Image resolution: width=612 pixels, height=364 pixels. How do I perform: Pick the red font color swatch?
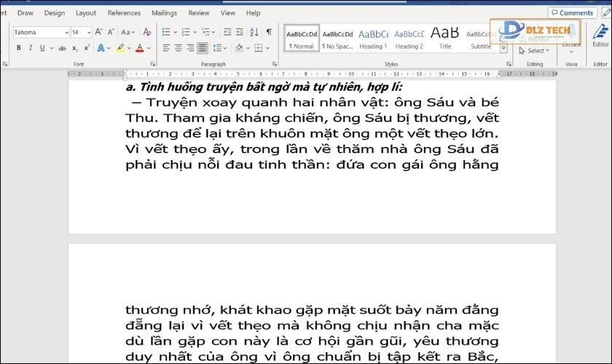pos(139,48)
